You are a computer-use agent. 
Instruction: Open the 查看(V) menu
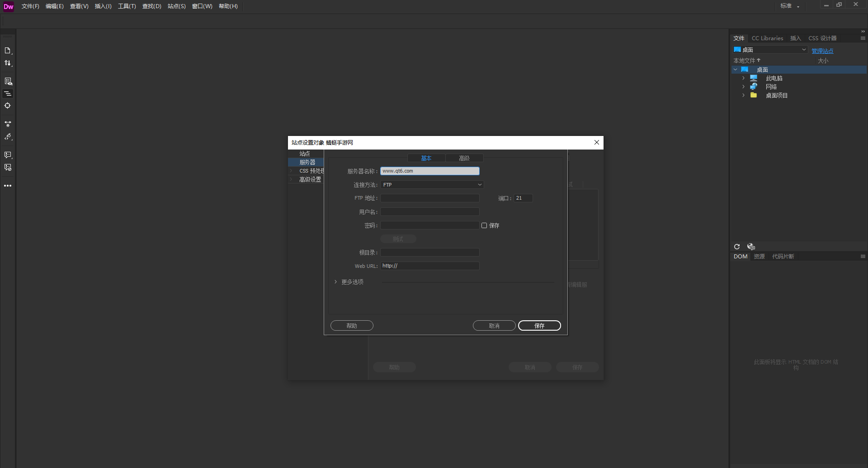click(79, 6)
